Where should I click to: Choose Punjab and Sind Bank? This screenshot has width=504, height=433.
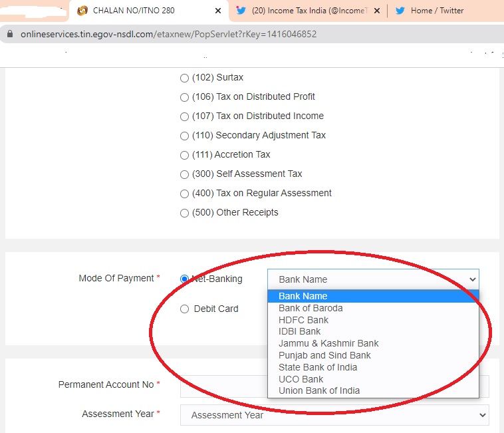click(x=373, y=355)
